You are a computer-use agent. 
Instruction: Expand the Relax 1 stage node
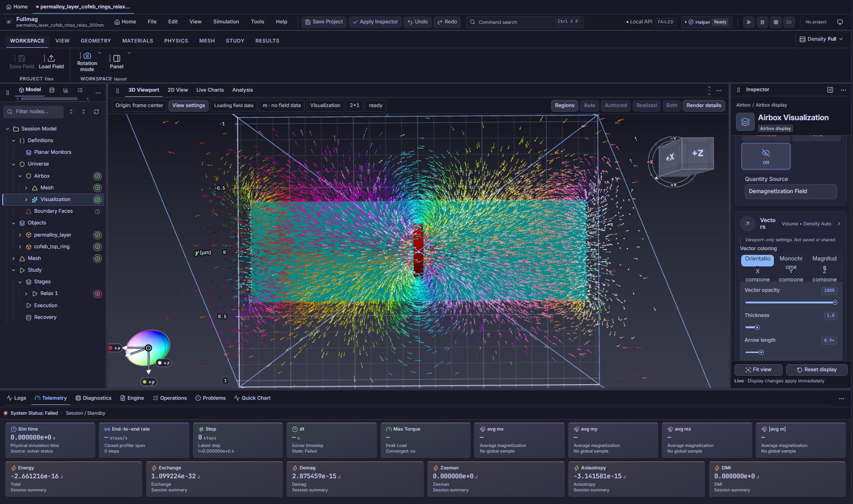(x=26, y=294)
